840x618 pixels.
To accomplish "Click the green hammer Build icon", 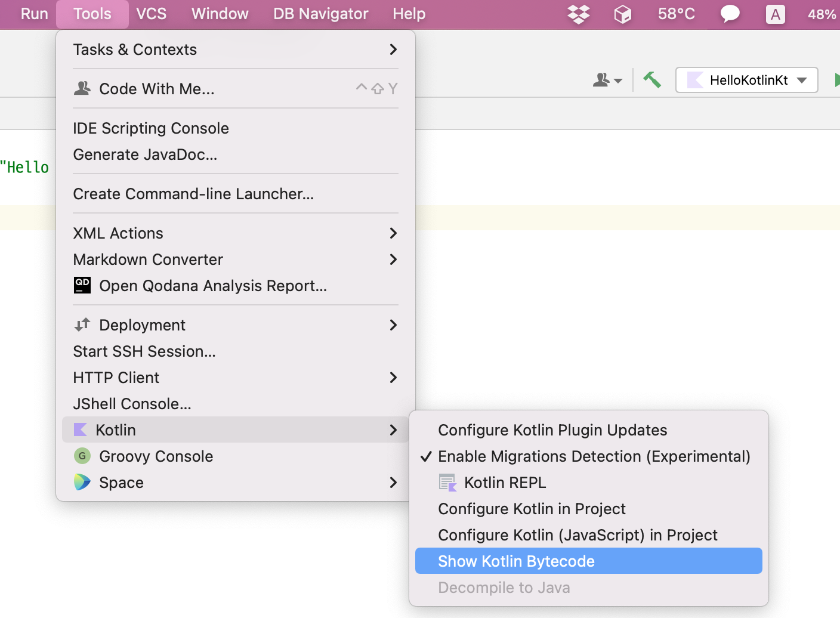I will [651, 79].
